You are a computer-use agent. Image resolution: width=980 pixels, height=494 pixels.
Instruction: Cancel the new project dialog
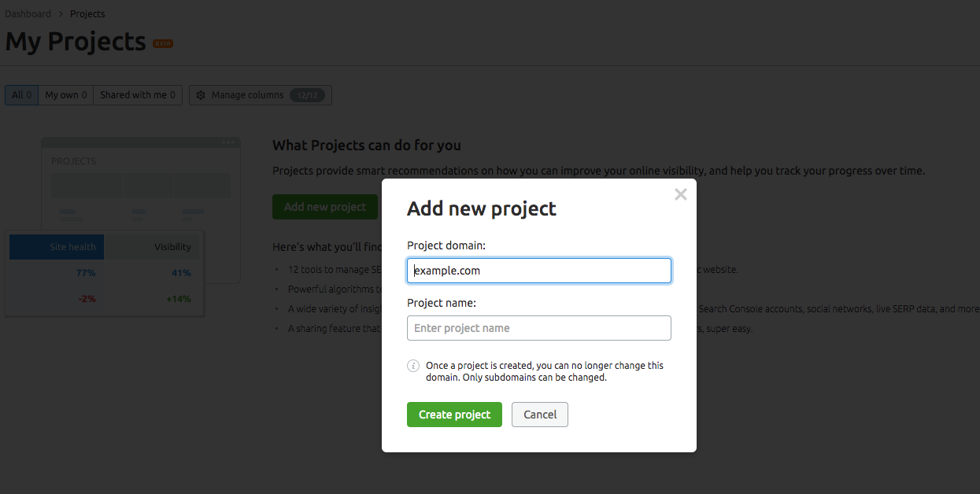(540, 415)
